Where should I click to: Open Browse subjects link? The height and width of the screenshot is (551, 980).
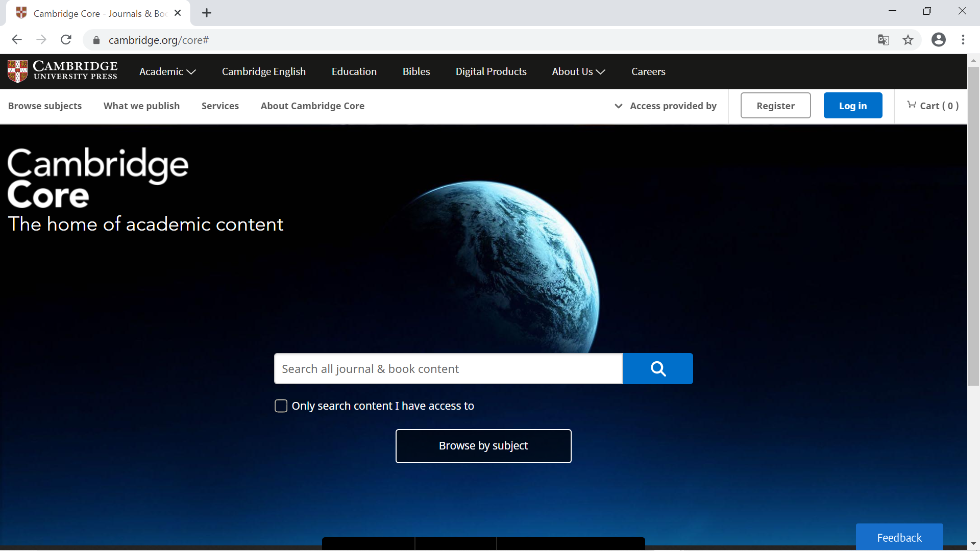pyautogui.click(x=45, y=106)
